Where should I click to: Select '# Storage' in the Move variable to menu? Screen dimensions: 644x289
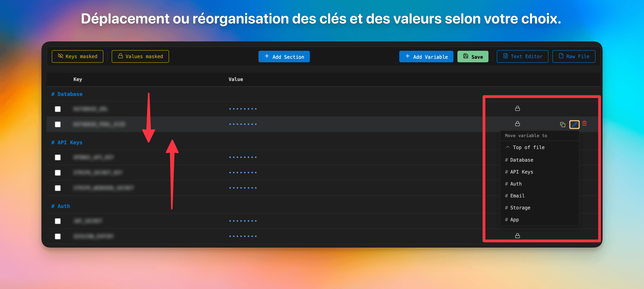point(518,208)
